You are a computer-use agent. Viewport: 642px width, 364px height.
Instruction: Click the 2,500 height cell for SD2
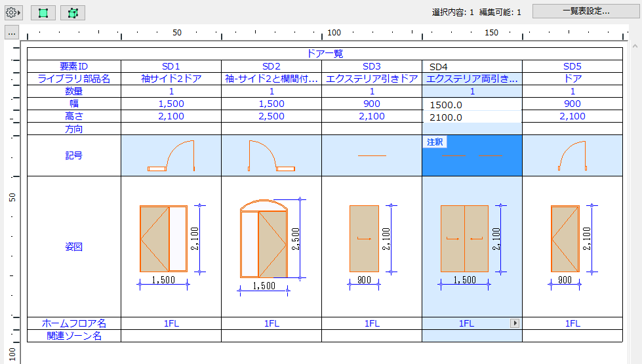[271, 116]
